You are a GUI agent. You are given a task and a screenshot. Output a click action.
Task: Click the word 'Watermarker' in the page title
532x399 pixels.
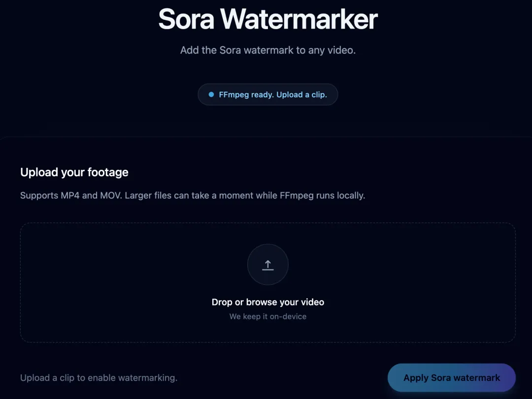[x=299, y=20]
